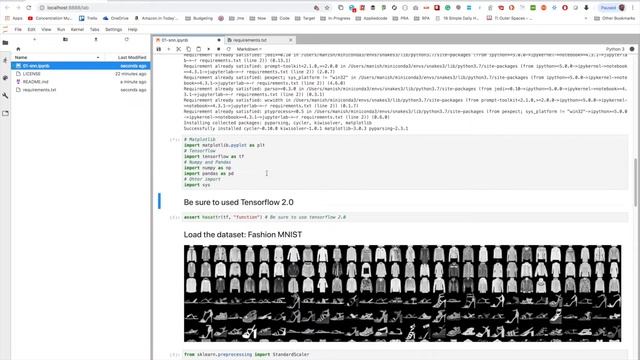The width and height of the screenshot is (640, 360).
Task: Click the Upload Files icon in file browser
Action: click(96, 40)
